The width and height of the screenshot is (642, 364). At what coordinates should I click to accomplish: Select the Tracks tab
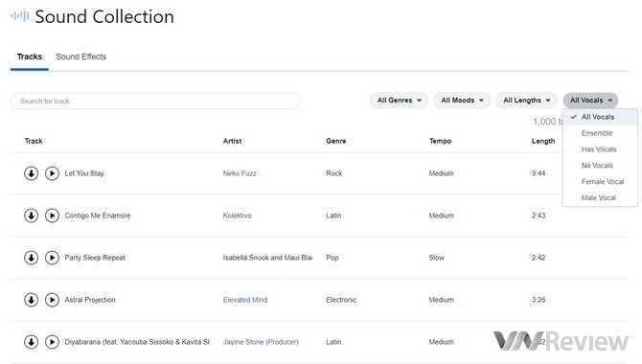pyautogui.click(x=30, y=57)
